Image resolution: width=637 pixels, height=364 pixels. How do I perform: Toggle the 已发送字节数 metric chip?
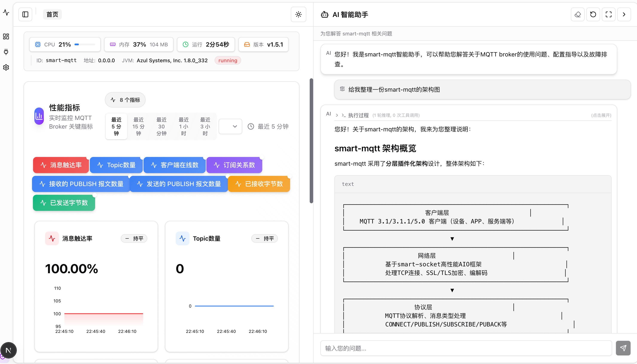(x=64, y=203)
